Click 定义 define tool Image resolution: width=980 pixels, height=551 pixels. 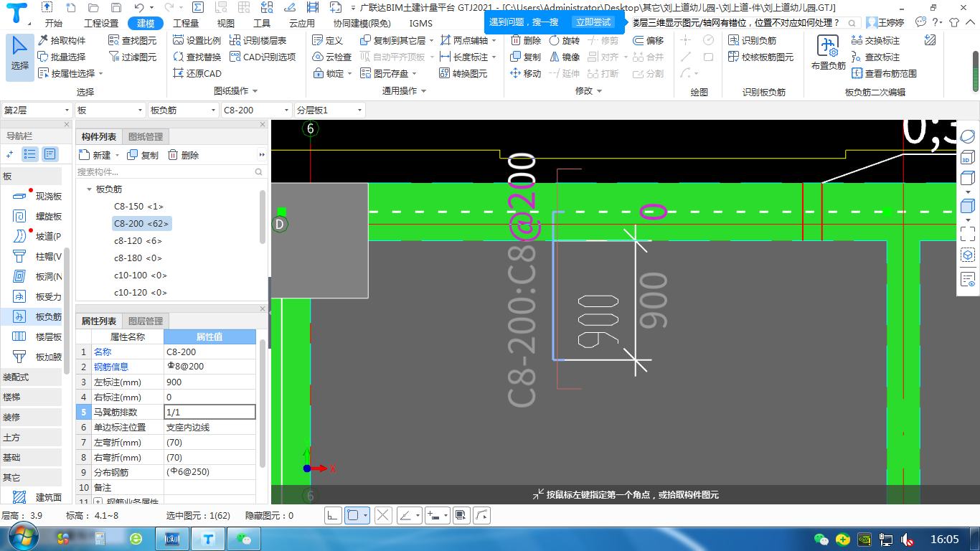point(328,40)
